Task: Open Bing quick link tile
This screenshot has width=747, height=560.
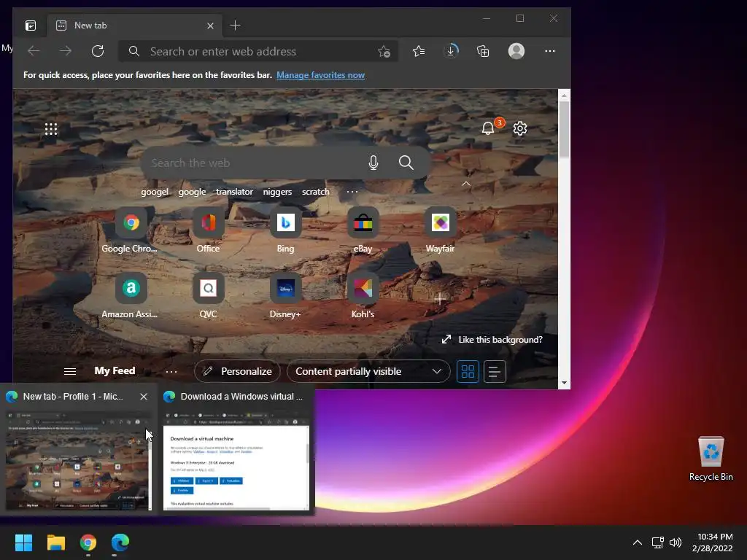Action: click(285, 230)
